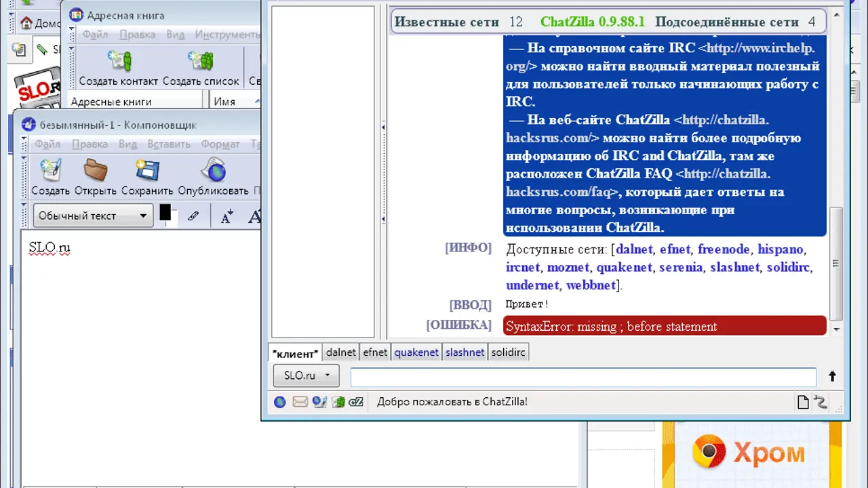Click the Открыть folder icon

point(96,171)
